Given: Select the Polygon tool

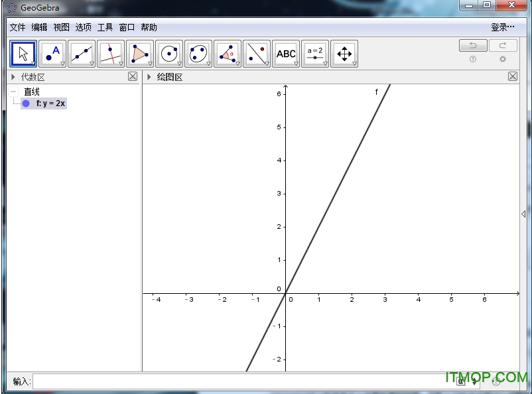Looking at the screenshot, I should pos(140,54).
